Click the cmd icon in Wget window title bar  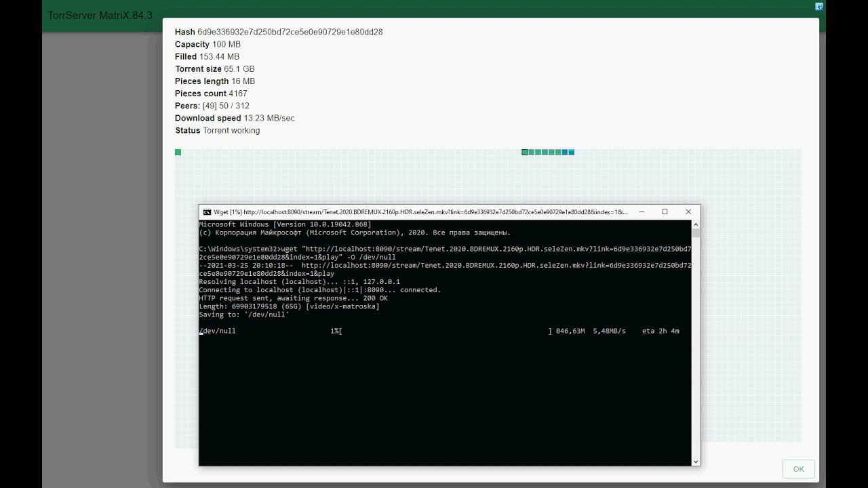(x=208, y=212)
